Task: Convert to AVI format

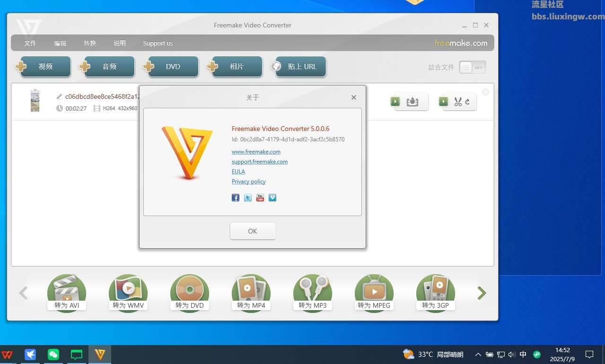Action: tap(67, 293)
